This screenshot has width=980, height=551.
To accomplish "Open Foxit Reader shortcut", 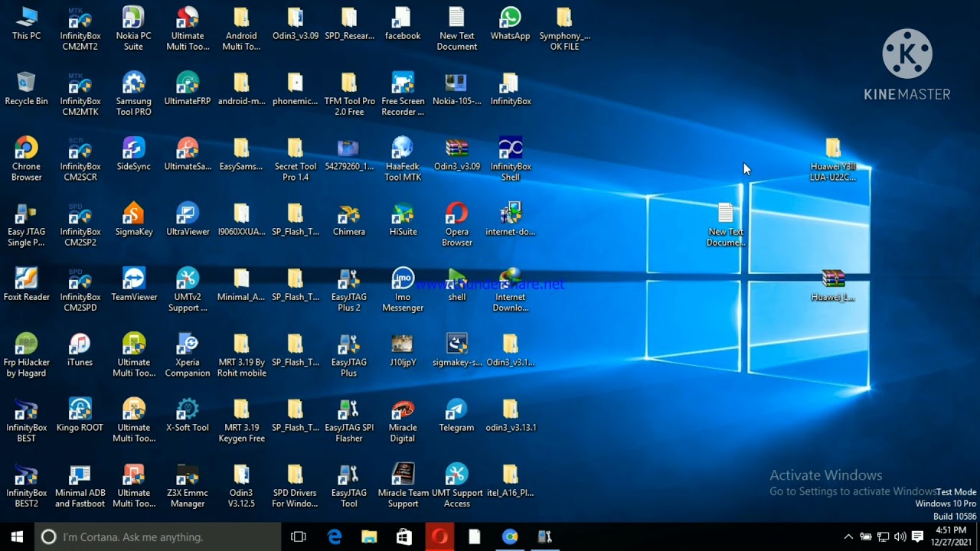I will tap(26, 285).
